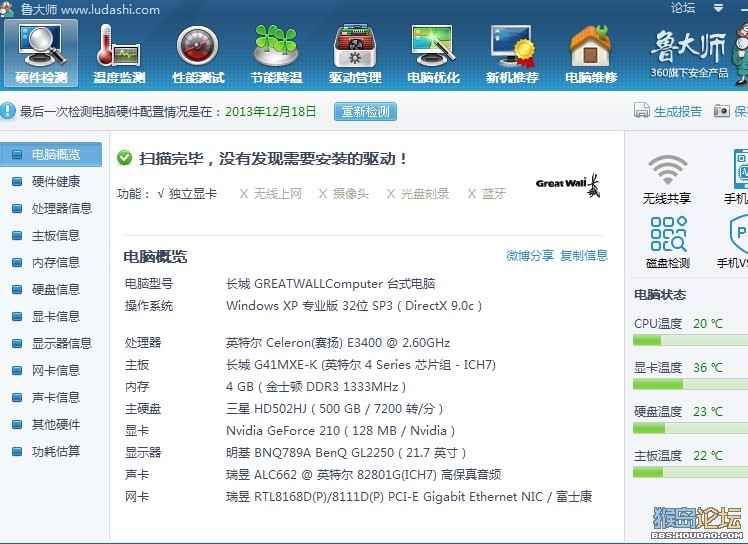The image size is (748, 544).
Task: Open the 节能降温 clover icon
Action: pos(277,53)
